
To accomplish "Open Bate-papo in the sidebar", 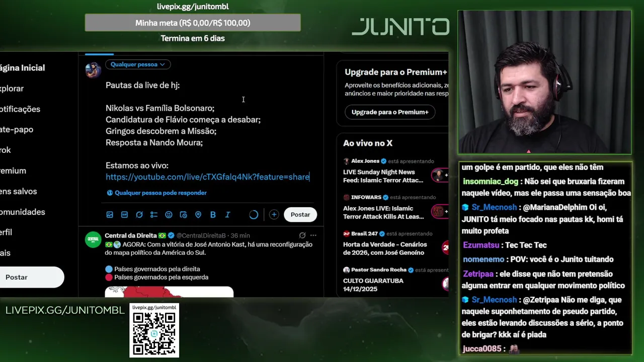I will pos(17,130).
